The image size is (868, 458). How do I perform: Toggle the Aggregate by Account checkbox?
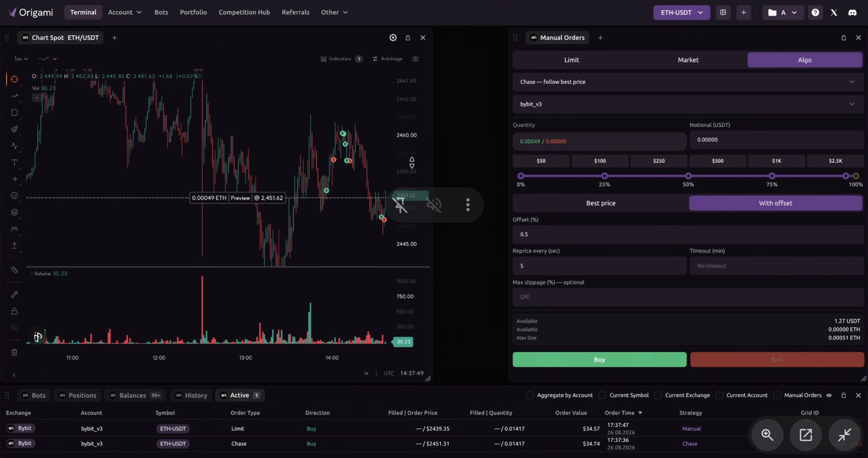(530, 395)
